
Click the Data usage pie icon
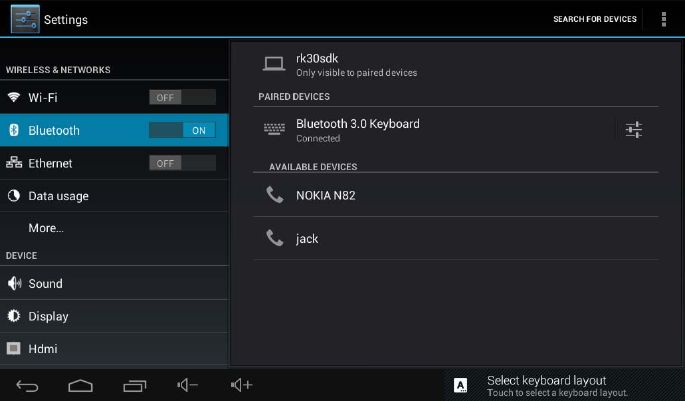(14, 196)
